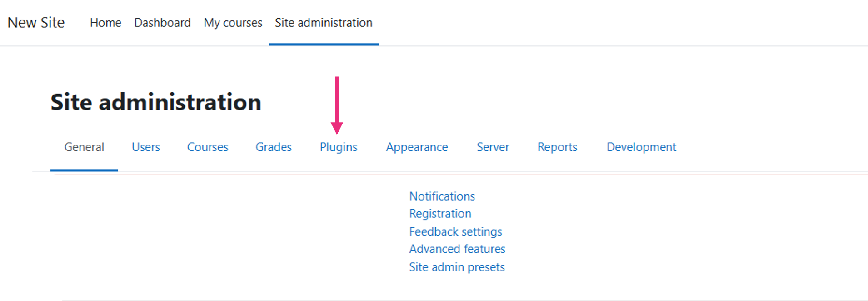The height and width of the screenshot is (301, 868).
Task: Open the Registration link
Action: [440, 214]
